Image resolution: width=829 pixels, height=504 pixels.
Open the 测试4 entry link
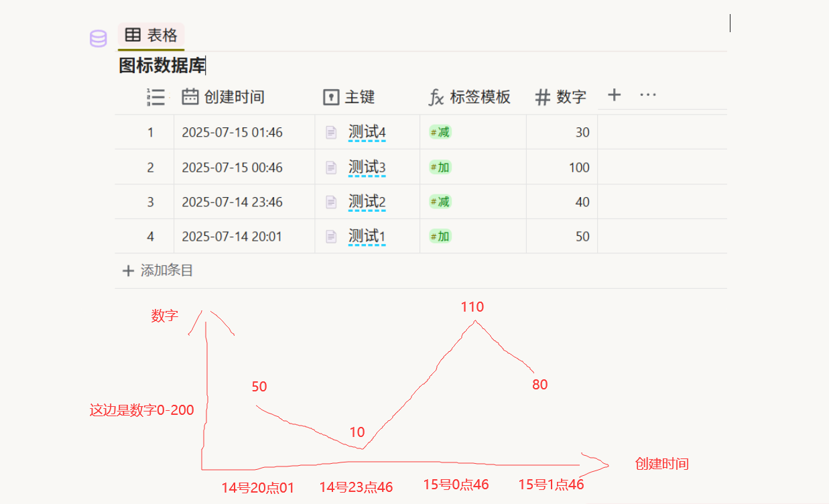[x=367, y=133]
